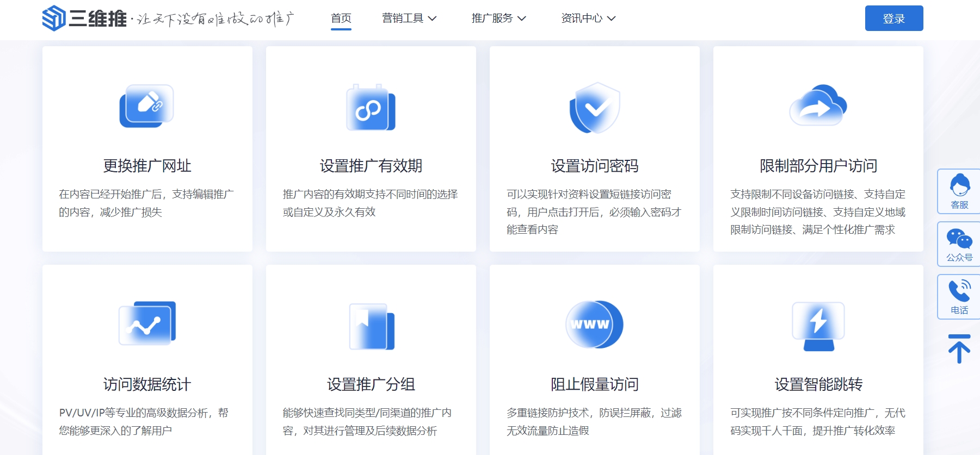Click the 限制部分用户访问 cloud arrow icon
980x455 pixels.
818,105
